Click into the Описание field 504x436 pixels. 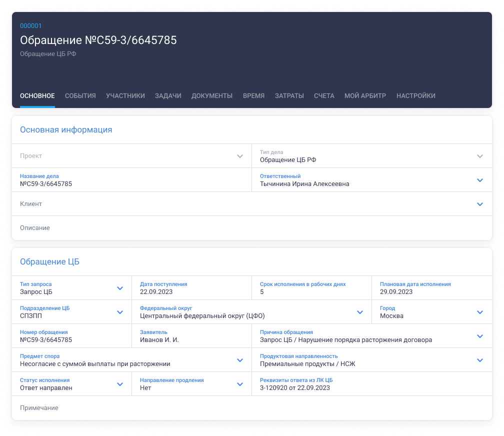coord(250,228)
